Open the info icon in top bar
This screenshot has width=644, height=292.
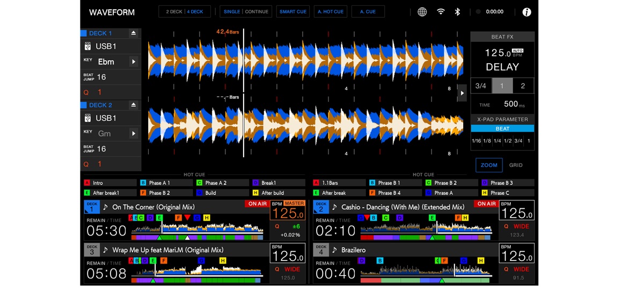coord(526,12)
